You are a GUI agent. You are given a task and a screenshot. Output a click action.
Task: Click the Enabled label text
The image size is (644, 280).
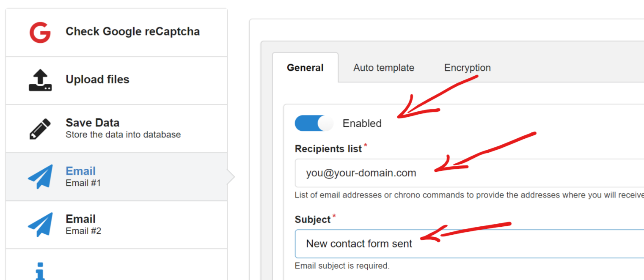pyautogui.click(x=362, y=124)
